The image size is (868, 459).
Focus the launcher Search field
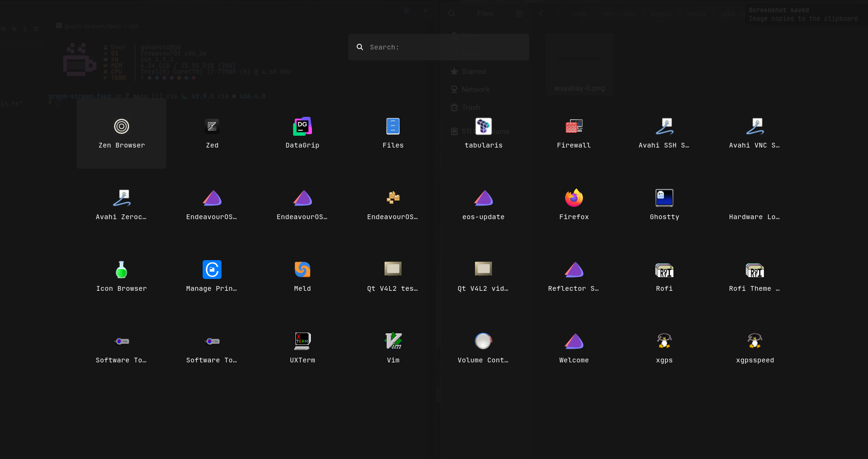coord(439,47)
